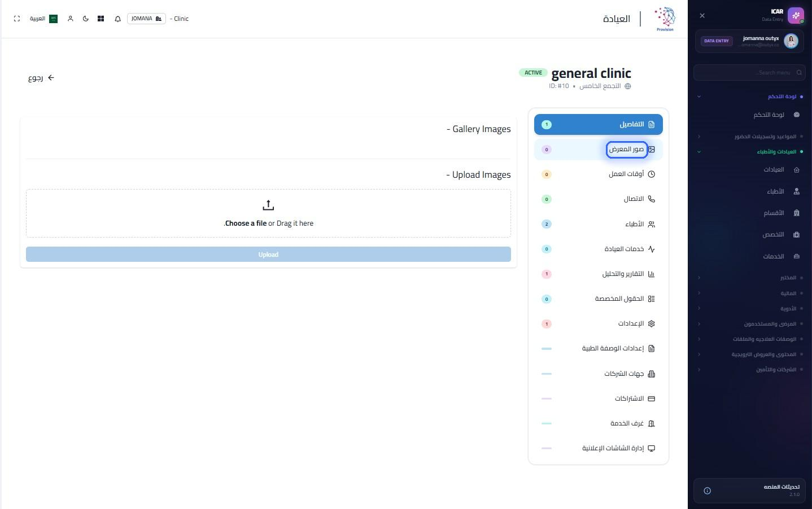The image size is (812, 509).
Task: Open the JOMANA clinic selector
Action: point(146,19)
